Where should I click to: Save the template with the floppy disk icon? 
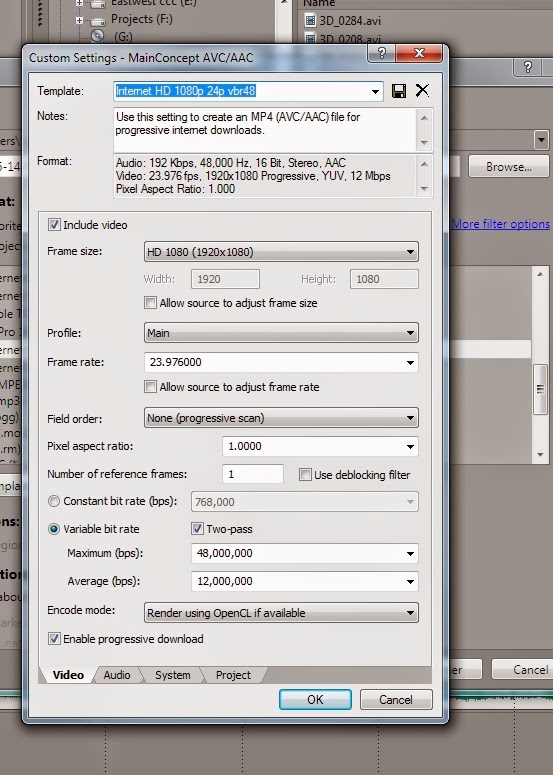(x=399, y=91)
